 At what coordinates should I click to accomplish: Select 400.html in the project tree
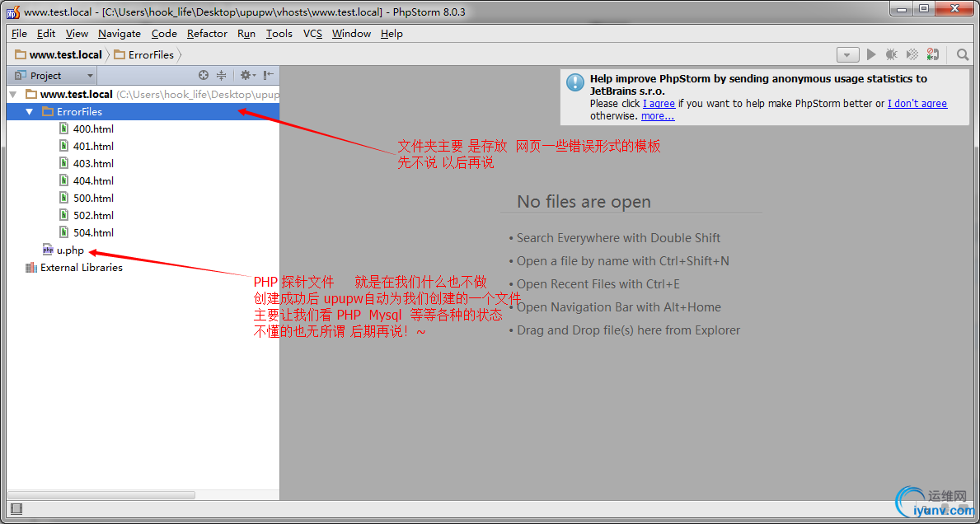pyautogui.click(x=93, y=129)
